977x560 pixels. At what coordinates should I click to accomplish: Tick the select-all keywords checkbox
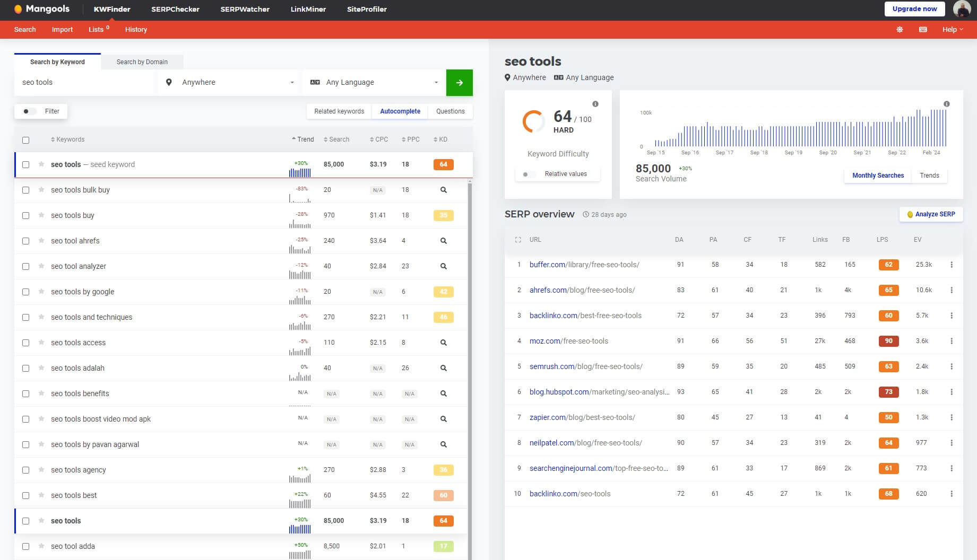pyautogui.click(x=25, y=140)
